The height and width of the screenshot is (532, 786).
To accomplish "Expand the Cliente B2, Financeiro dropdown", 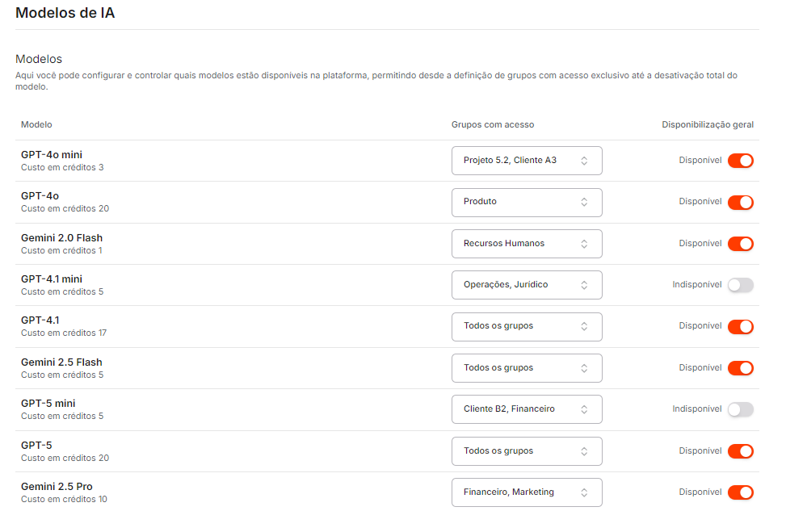I will (527, 409).
